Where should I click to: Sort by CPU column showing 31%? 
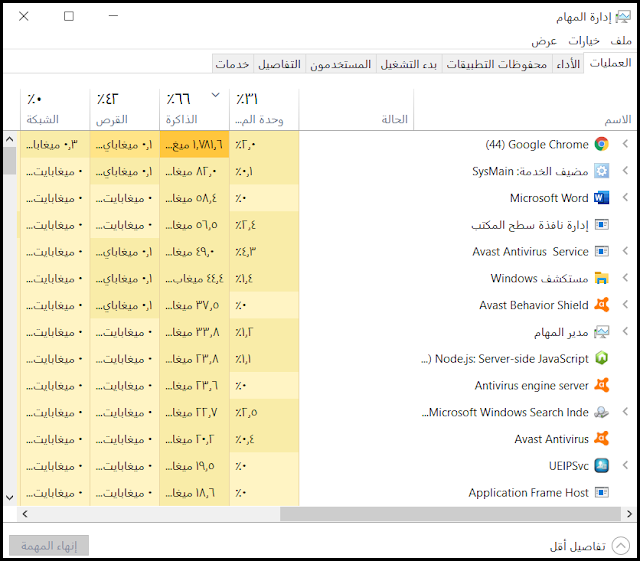(264, 109)
